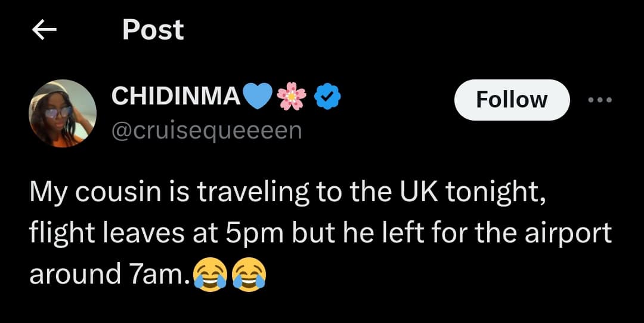Open the @cruisequeeeen handle link

pos(207,129)
